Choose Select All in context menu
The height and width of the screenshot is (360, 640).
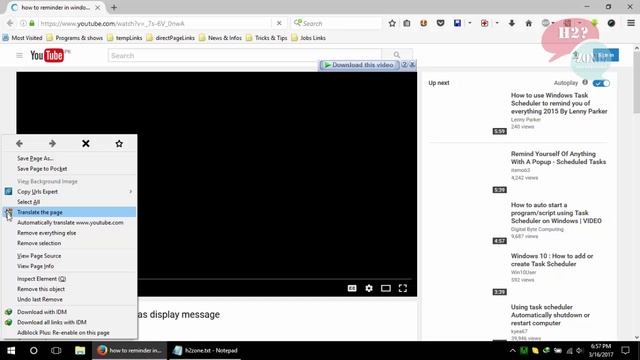(x=29, y=202)
